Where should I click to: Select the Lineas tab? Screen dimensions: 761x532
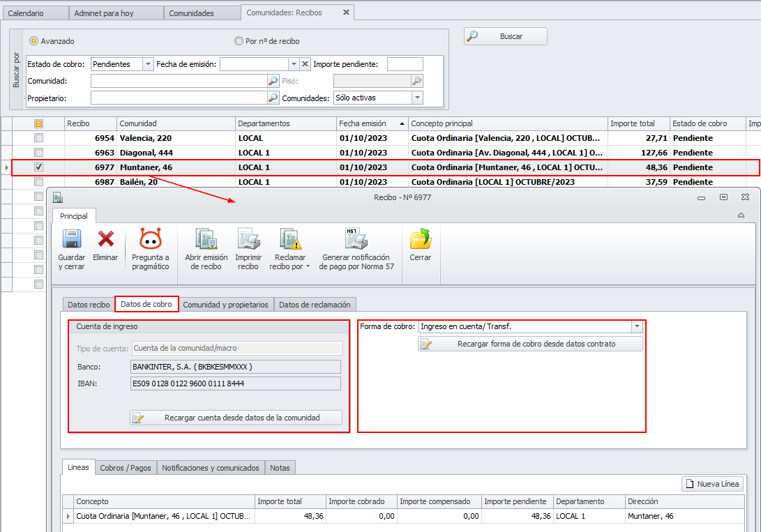[x=78, y=467]
